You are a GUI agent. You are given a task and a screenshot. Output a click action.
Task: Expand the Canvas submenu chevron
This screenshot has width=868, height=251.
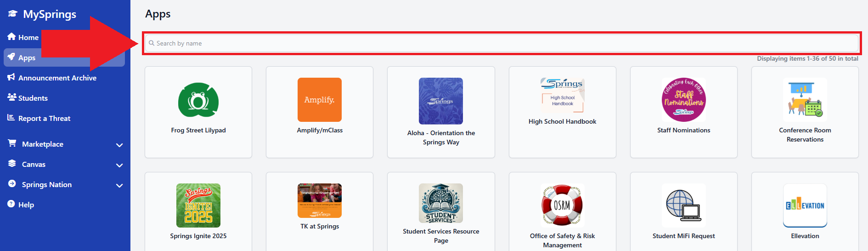pyautogui.click(x=119, y=165)
